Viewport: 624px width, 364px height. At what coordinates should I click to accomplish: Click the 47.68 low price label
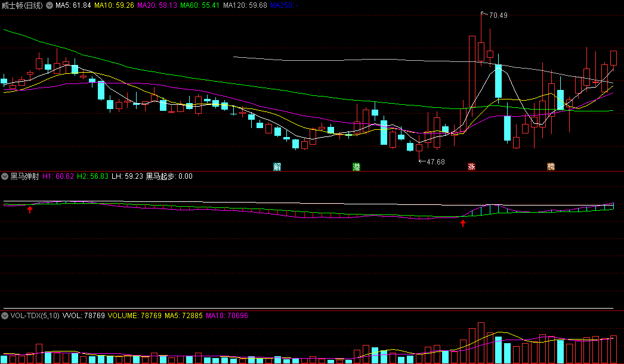[x=435, y=161]
